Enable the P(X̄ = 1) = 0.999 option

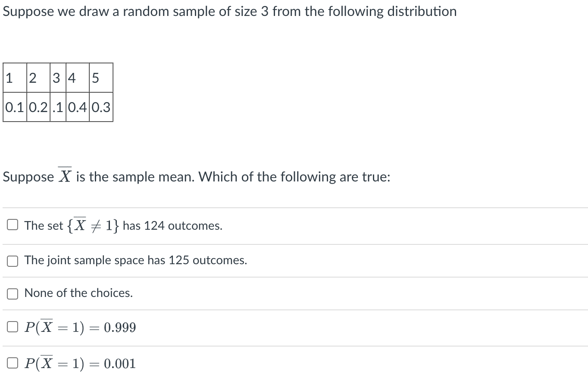tap(12, 327)
